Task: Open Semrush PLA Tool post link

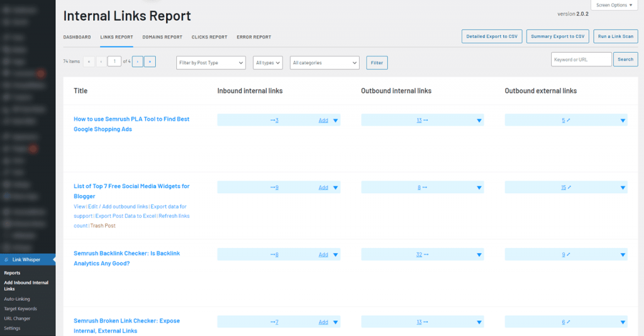Action: point(131,124)
